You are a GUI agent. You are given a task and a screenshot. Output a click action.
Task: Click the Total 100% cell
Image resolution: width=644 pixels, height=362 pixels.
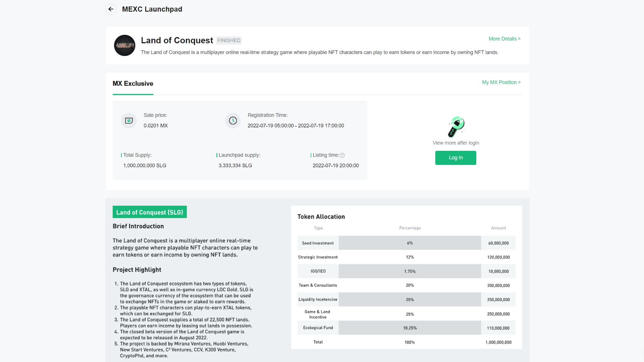point(410,342)
